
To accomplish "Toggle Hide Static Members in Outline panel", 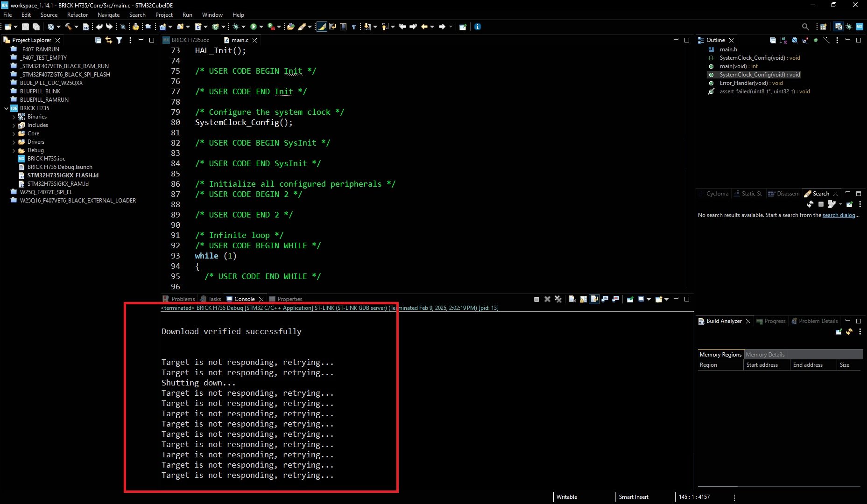I will (805, 40).
